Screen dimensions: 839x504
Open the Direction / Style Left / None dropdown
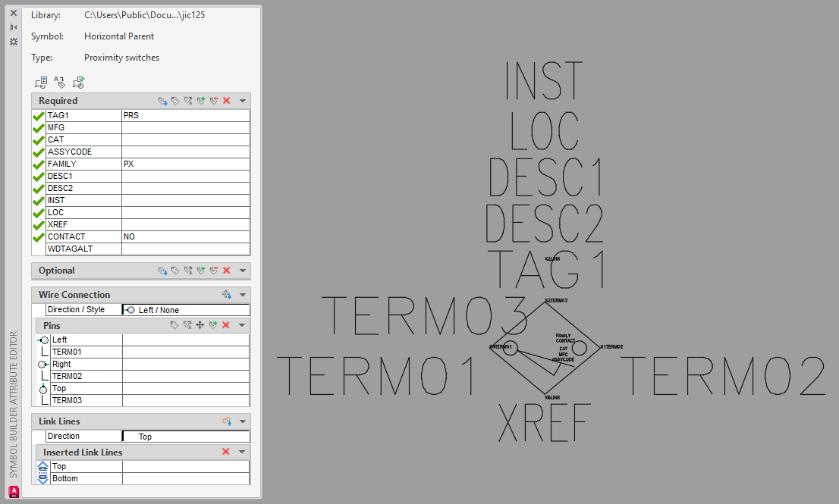point(186,310)
